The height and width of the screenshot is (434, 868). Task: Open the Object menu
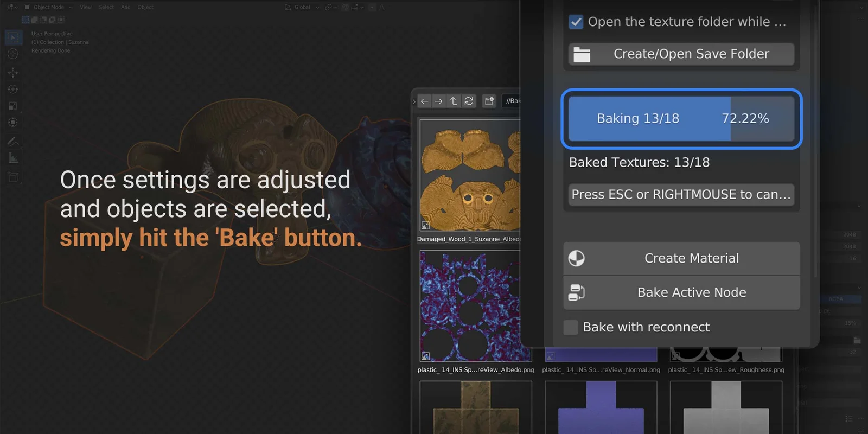pos(145,7)
